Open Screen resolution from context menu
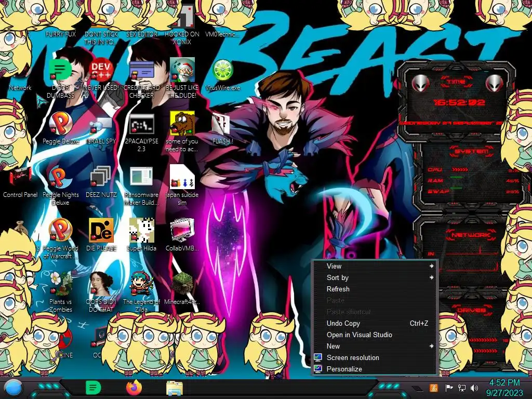Viewport: 532px width, 399px height. [375, 357]
